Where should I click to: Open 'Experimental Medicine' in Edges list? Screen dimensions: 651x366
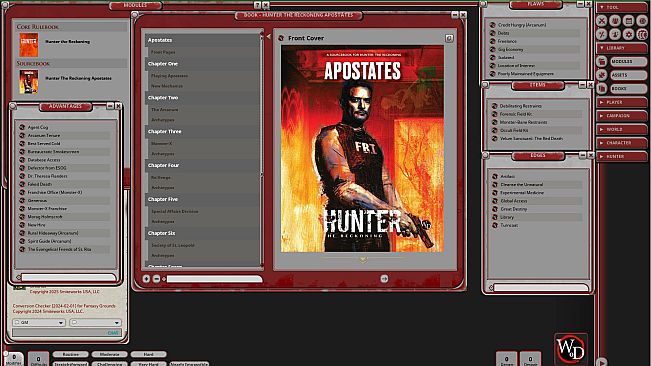pyautogui.click(x=521, y=193)
